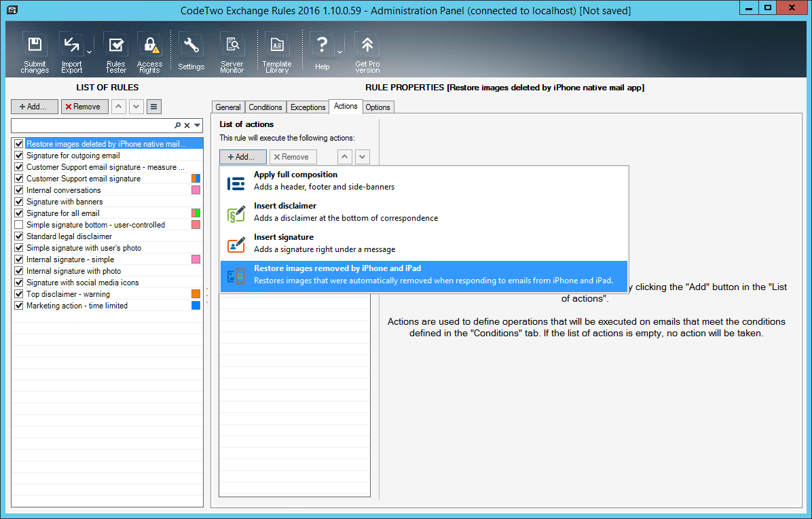The image size is (812, 519).
Task: Click the application icon in title bar
Action: 12,10
